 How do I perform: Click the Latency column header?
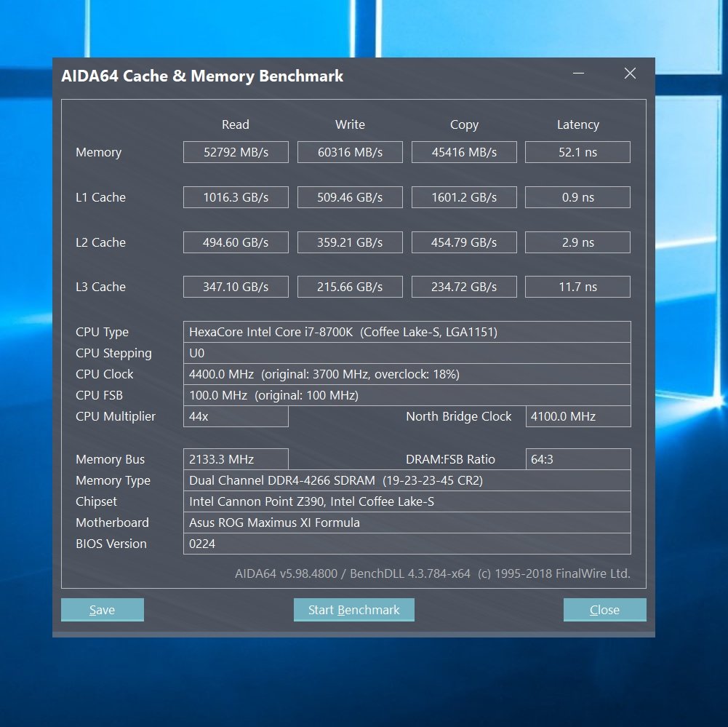[578, 125]
